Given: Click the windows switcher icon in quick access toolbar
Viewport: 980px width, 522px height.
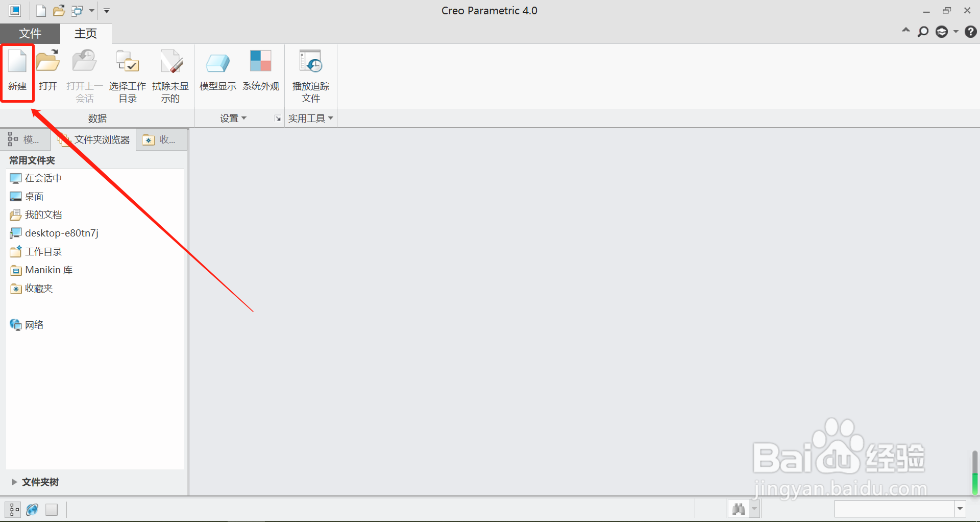Looking at the screenshot, I should [78, 11].
